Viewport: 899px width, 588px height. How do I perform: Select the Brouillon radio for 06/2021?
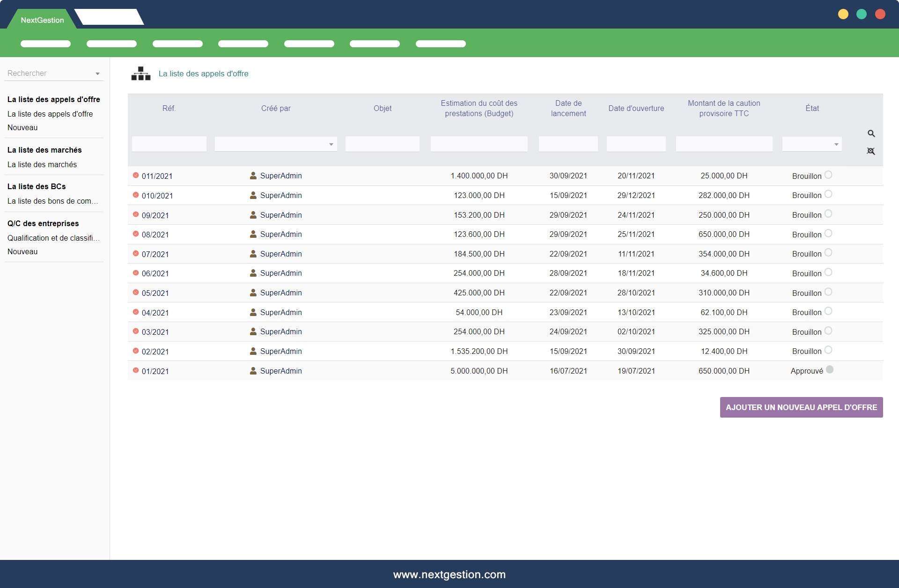tap(828, 272)
